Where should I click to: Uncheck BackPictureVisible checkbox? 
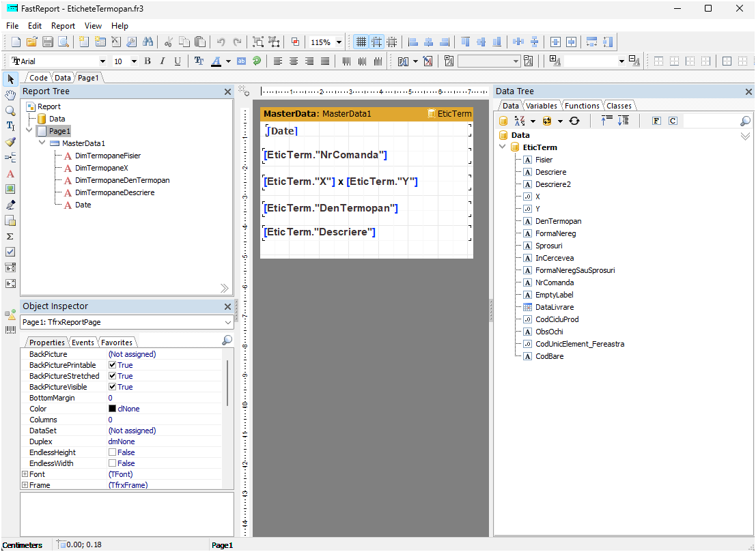pyautogui.click(x=112, y=387)
